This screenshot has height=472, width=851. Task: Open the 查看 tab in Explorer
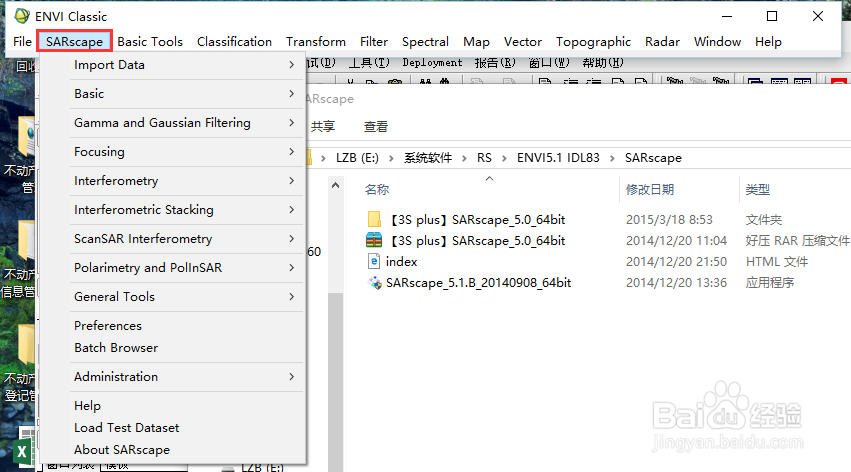tap(376, 126)
